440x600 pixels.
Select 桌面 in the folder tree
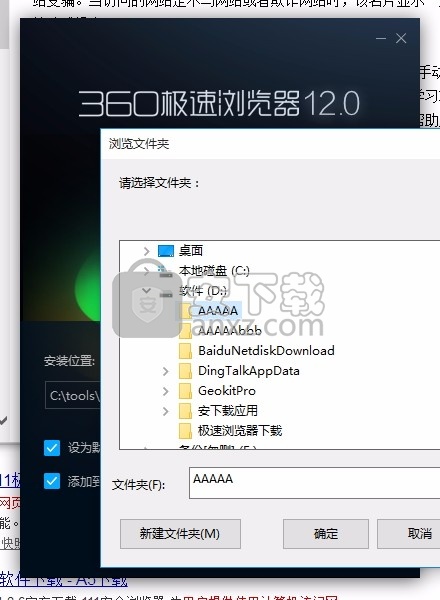coord(191,251)
